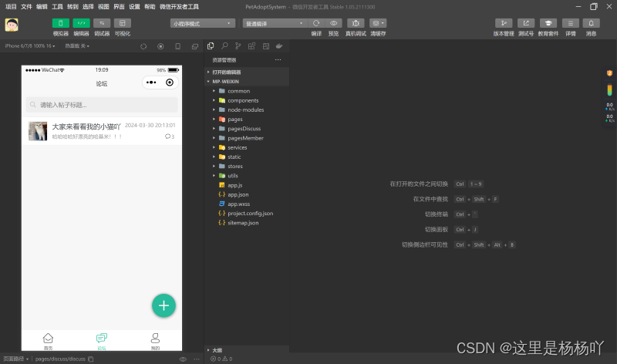Screen dimensions: 617x364
Task: Open the education kit (教育套件) icon
Action: [x=548, y=23]
